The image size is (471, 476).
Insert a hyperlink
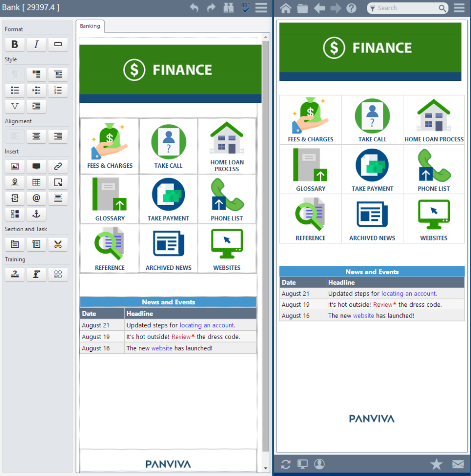(58, 166)
